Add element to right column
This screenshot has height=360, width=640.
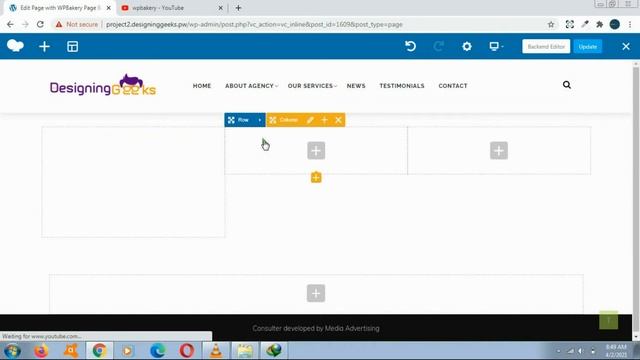pos(499,151)
